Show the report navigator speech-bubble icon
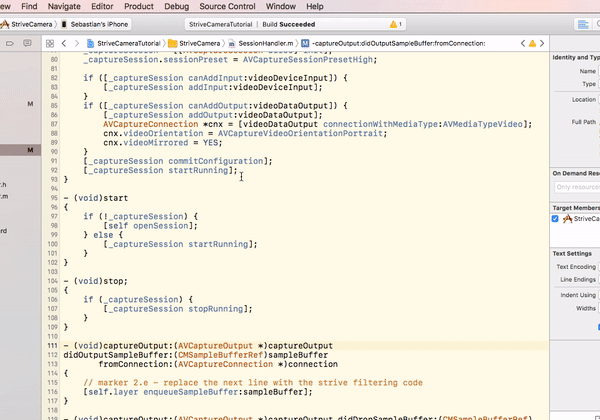This screenshot has width=600, height=420. pyautogui.click(x=27, y=43)
